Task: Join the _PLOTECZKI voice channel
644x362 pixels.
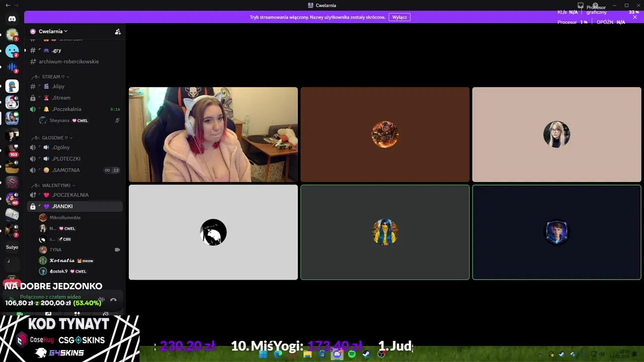Action: [x=74, y=159]
